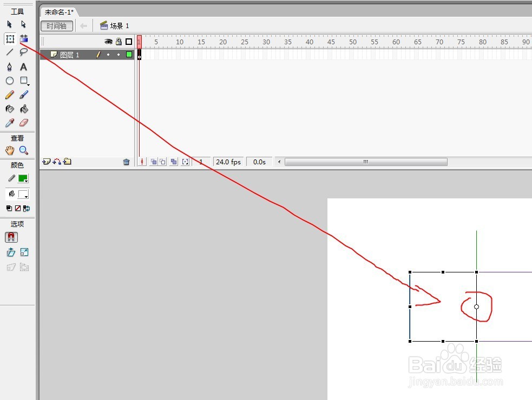The image size is (532, 400).
Task: Select the Pen tool
Action: [10, 67]
